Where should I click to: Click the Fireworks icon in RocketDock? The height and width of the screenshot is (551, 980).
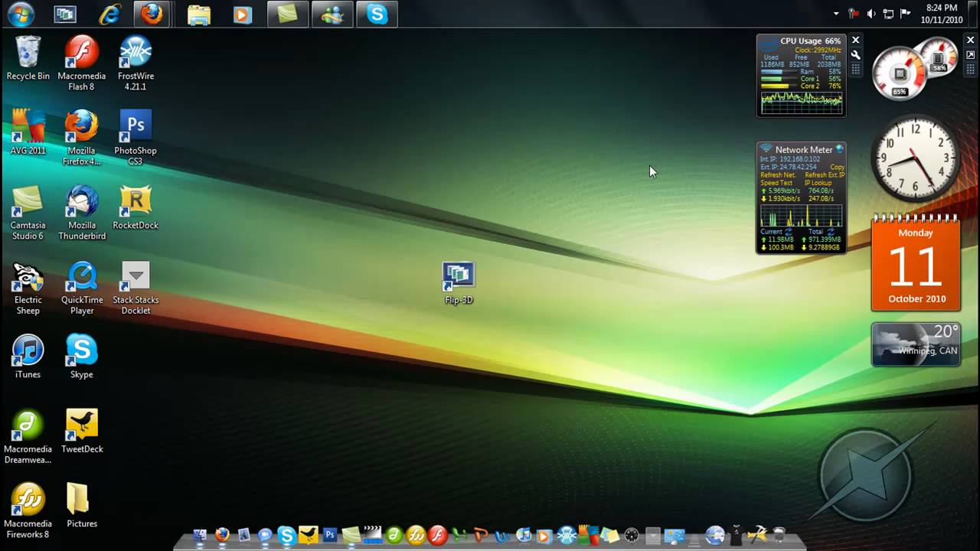(x=416, y=535)
